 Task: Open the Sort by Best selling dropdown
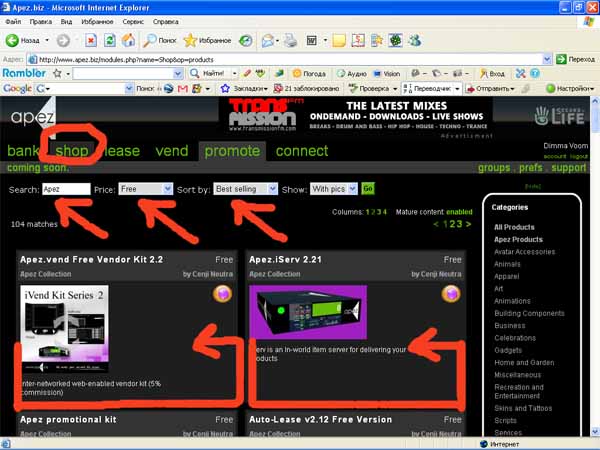point(245,189)
